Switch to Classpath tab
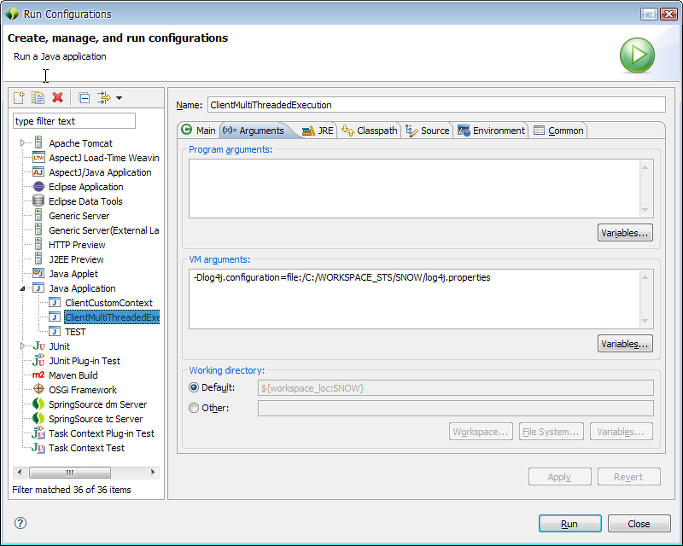Image resolution: width=683 pixels, height=546 pixels. coord(369,130)
